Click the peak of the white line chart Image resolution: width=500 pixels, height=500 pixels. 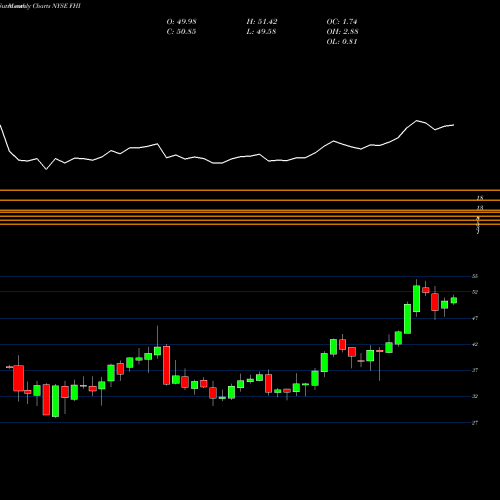click(x=417, y=120)
